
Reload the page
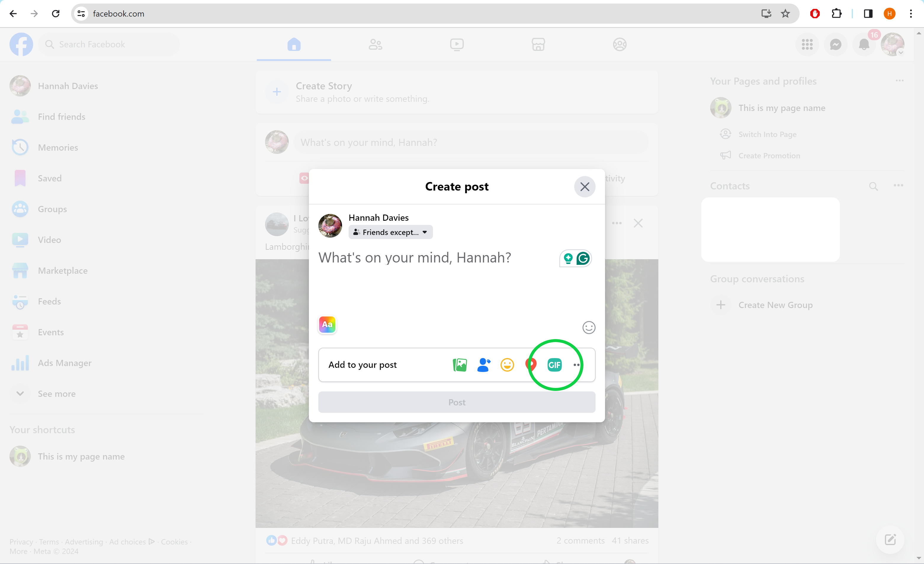pyautogui.click(x=55, y=14)
